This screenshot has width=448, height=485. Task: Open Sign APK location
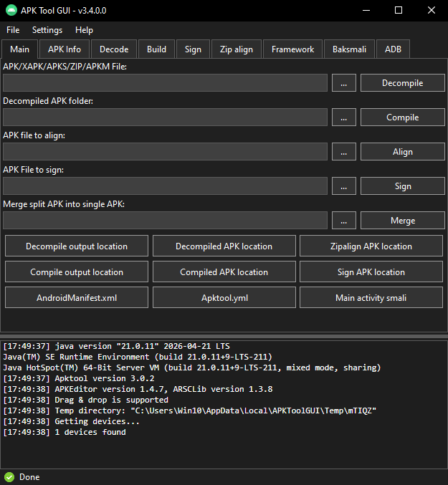pyautogui.click(x=371, y=272)
